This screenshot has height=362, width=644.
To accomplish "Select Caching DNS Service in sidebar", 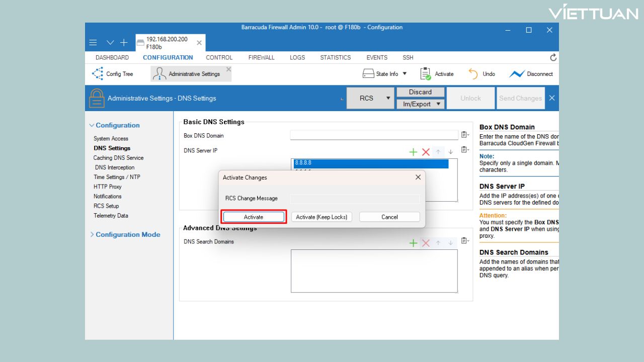I will 118,158.
